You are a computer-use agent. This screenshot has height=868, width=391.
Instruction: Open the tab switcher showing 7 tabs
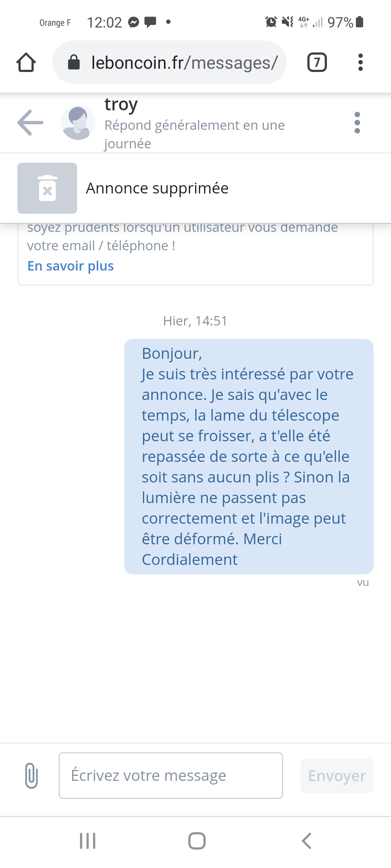coord(317,63)
